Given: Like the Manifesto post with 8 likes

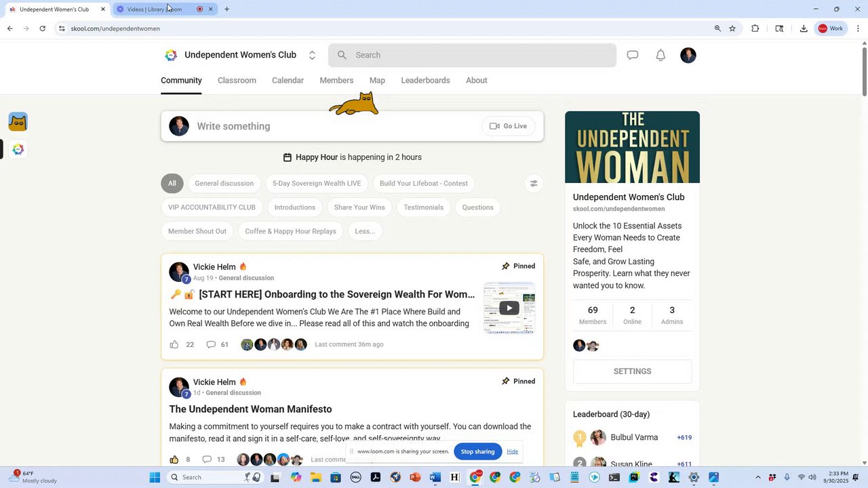Looking at the screenshot, I should click(174, 460).
